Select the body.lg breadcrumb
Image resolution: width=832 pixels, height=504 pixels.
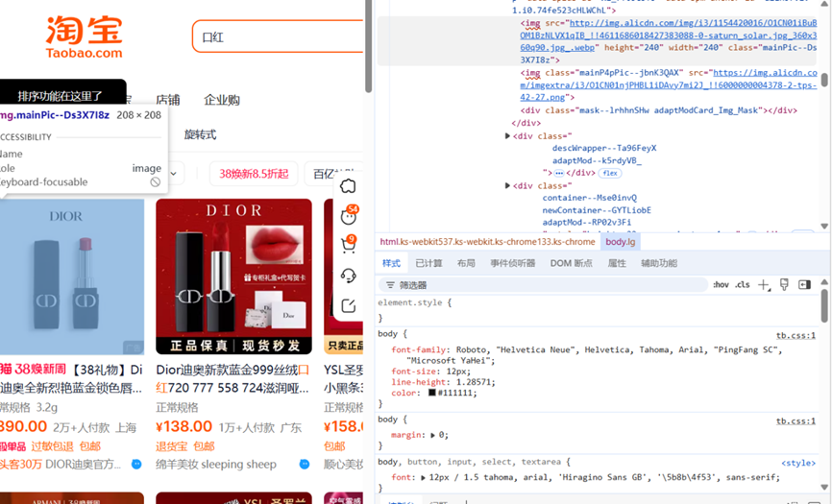pyautogui.click(x=621, y=242)
